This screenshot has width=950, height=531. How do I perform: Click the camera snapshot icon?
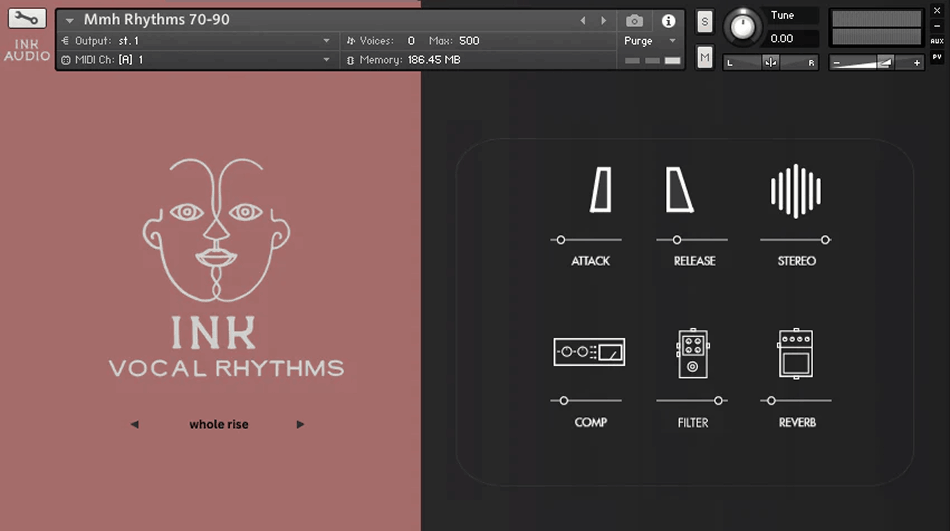634,21
